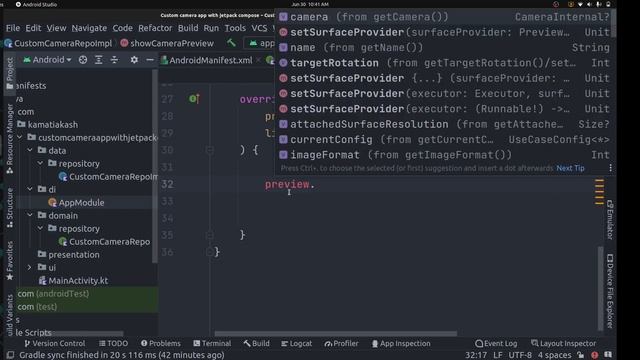
Task: Open the Android project view dropdown
Action: pyautogui.click(x=47, y=60)
